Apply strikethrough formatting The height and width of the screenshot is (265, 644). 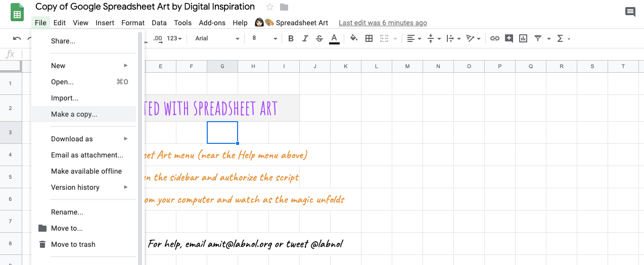pos(319,38)
